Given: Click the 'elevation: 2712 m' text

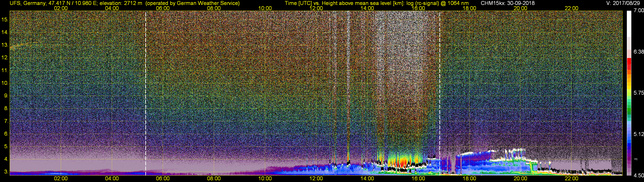Looking at the screenshot, I should pyautogui.click(x=121, y=3).
